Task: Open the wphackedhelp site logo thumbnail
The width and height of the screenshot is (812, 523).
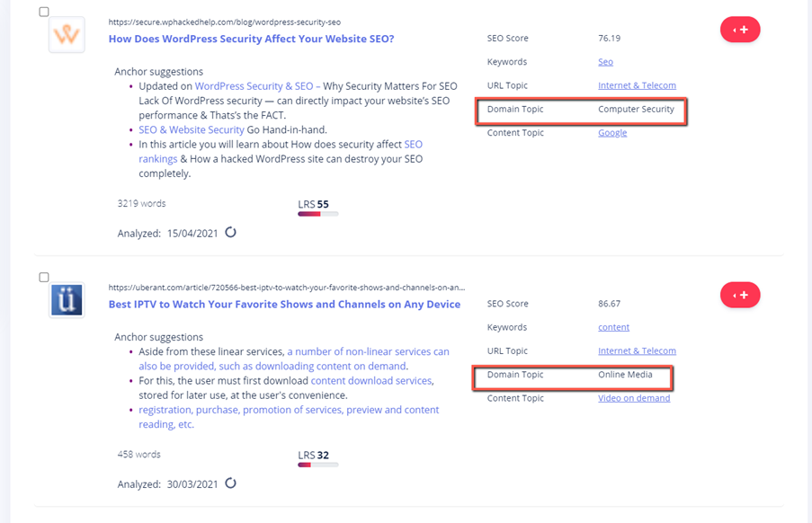Action: click(x=67, y=35)
